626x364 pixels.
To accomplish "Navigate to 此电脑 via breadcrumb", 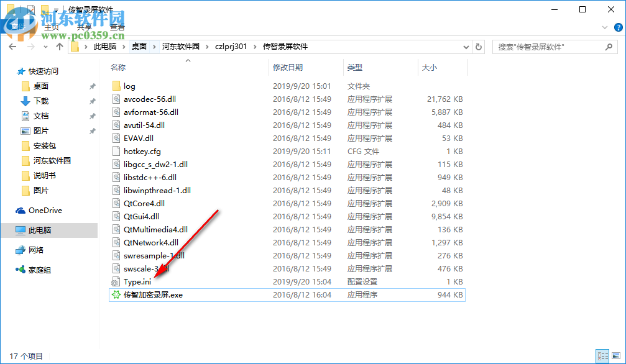I will pos(104,46).
